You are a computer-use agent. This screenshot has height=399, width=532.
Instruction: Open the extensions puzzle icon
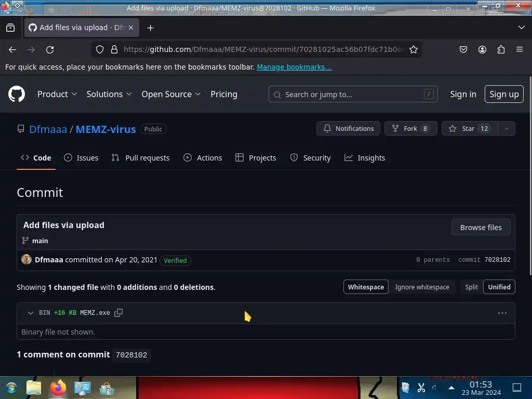[501, 49]
